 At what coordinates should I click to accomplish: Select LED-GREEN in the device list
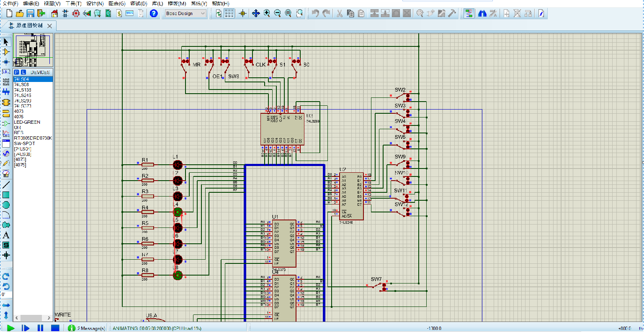[27, 122]
